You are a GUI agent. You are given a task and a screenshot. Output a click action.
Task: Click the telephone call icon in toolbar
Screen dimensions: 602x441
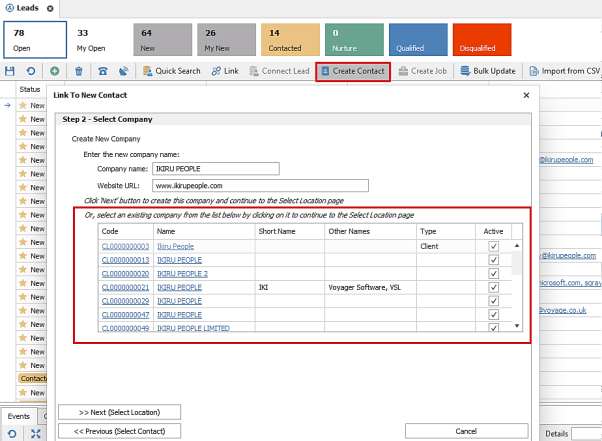103,71
